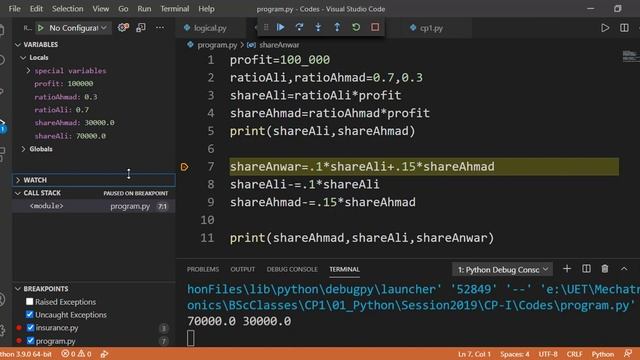Select the module call stack frame
Viewport: 640px width, 360px height.
94,206
